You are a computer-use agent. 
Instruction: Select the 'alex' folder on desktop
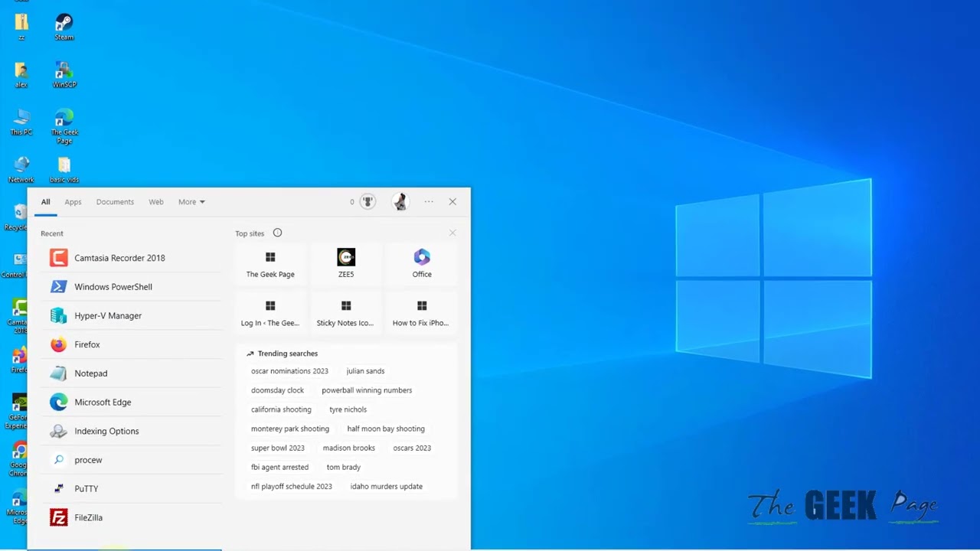tap(21, 75)
